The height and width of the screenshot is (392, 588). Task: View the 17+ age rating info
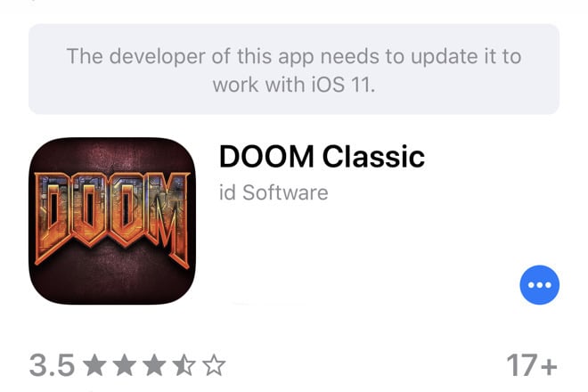532,365
